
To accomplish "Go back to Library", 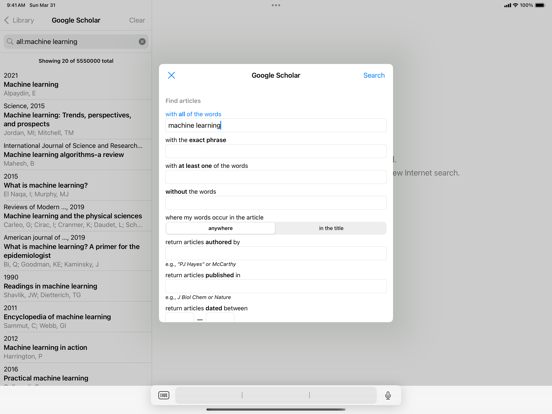I will 19,20.
